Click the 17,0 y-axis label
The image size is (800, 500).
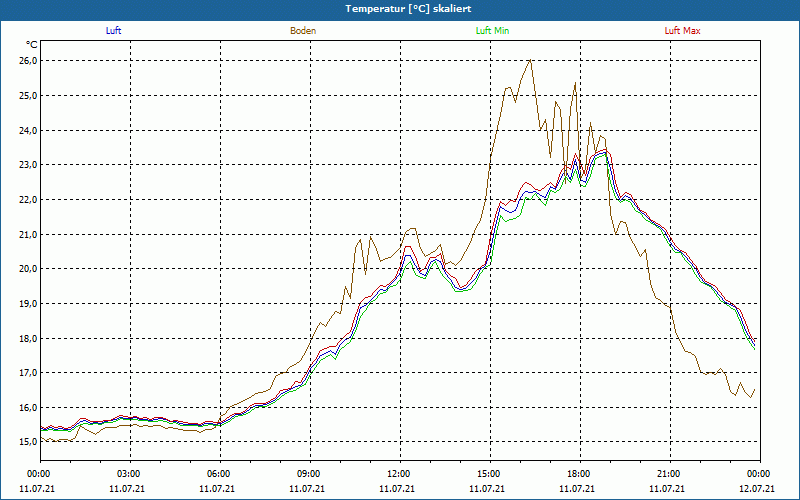pos(29,372)
